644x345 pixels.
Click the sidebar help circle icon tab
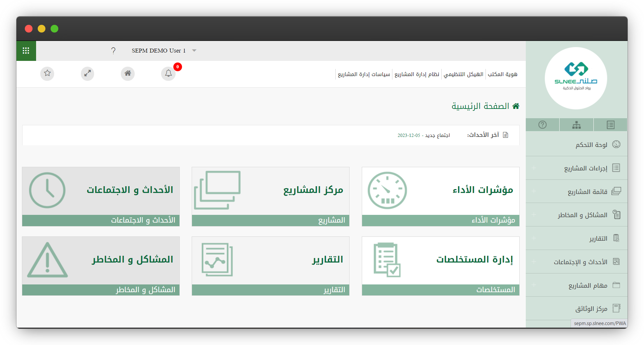(x=543, y=125)
